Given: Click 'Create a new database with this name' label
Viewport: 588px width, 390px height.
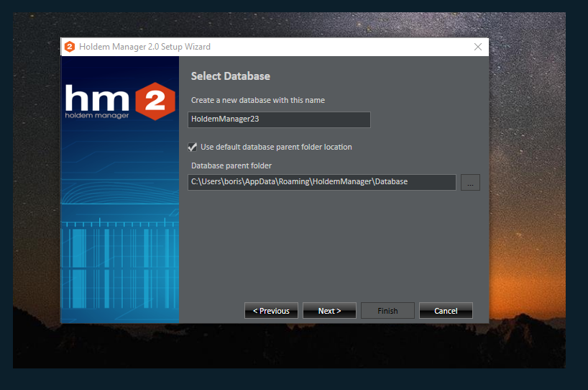Looking at the screenshot, I should point(258,100).
